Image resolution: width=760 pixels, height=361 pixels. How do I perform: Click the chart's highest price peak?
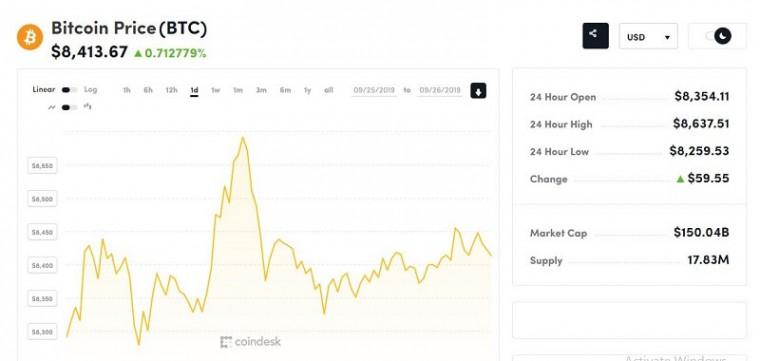point(243,138)
